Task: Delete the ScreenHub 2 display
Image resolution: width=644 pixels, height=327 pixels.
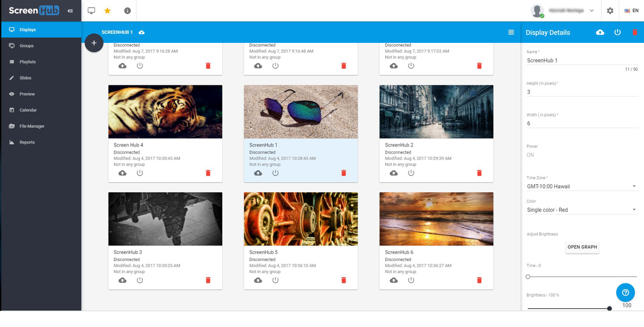Action: tap(479, 173)
